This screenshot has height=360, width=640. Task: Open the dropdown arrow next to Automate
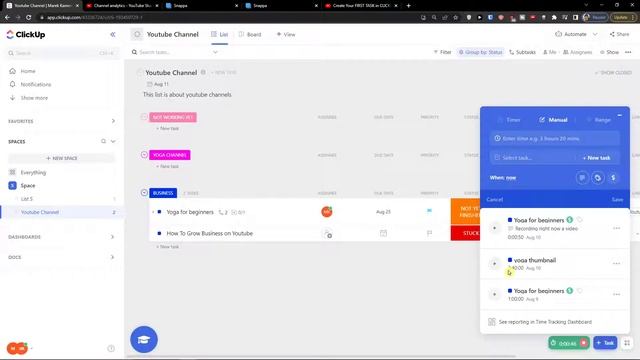point(595,34)
